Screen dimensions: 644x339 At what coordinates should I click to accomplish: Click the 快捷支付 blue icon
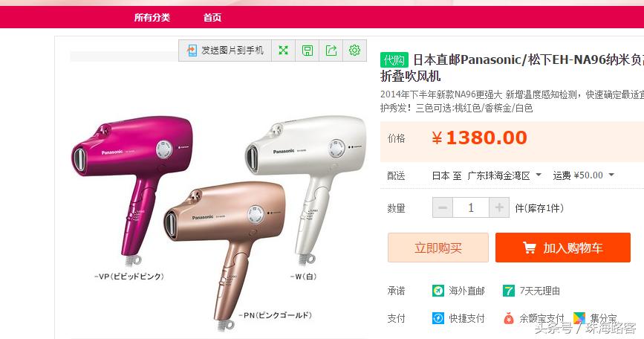click(x=438, y=318)
